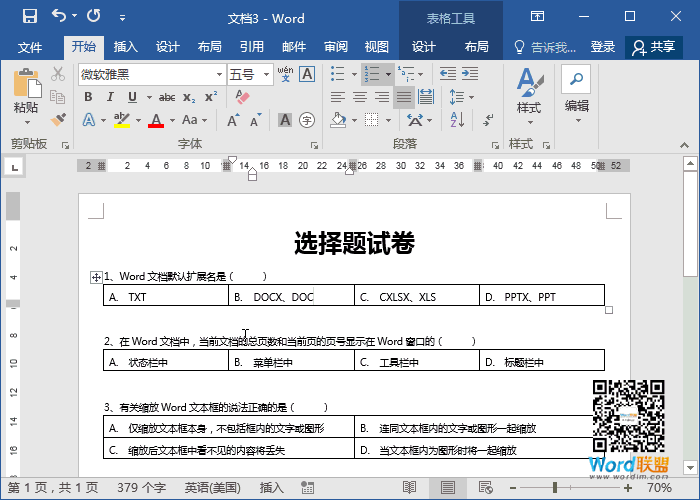This screenshot has width=700, height=500.
Task: Switch to the 插入 Insert tab
Action: 125,47
